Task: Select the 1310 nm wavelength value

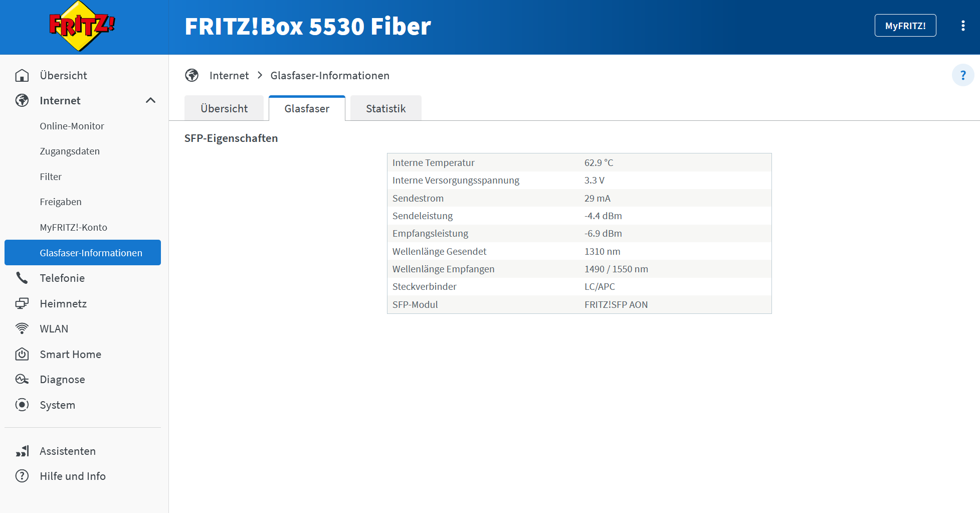Action: (602, 251)
